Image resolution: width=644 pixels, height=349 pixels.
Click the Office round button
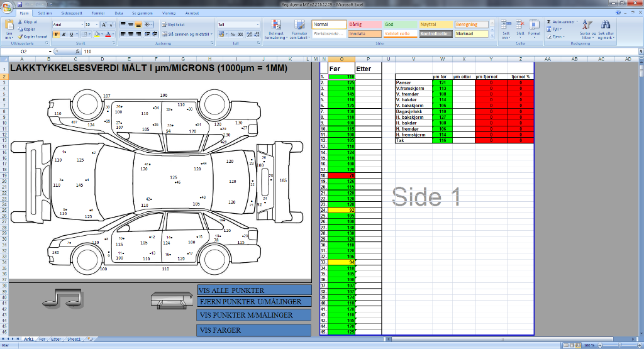coord(6,7)
